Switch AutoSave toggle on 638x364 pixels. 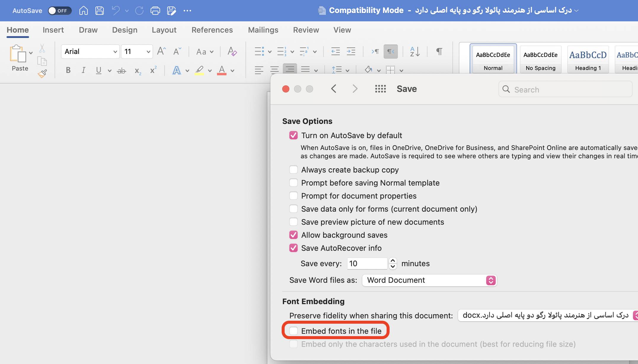point(59,10)
